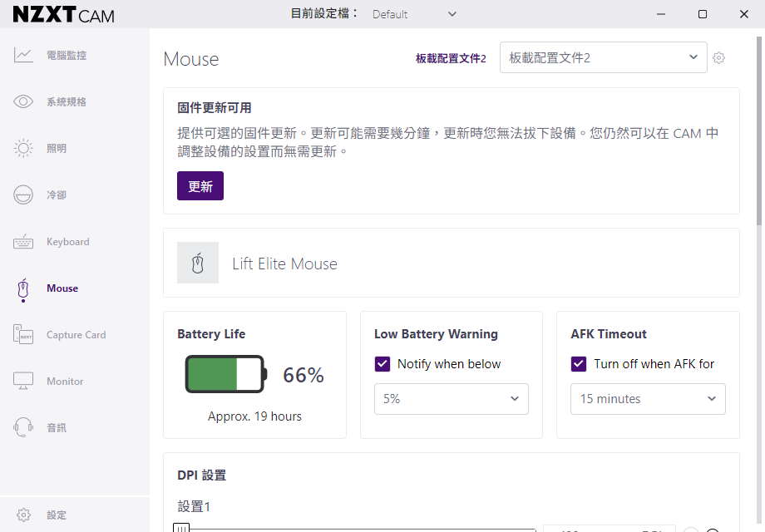Select the Mouse label in the sidebar
The width and height of the screenshot is (765, 532).
coord(62,288)
